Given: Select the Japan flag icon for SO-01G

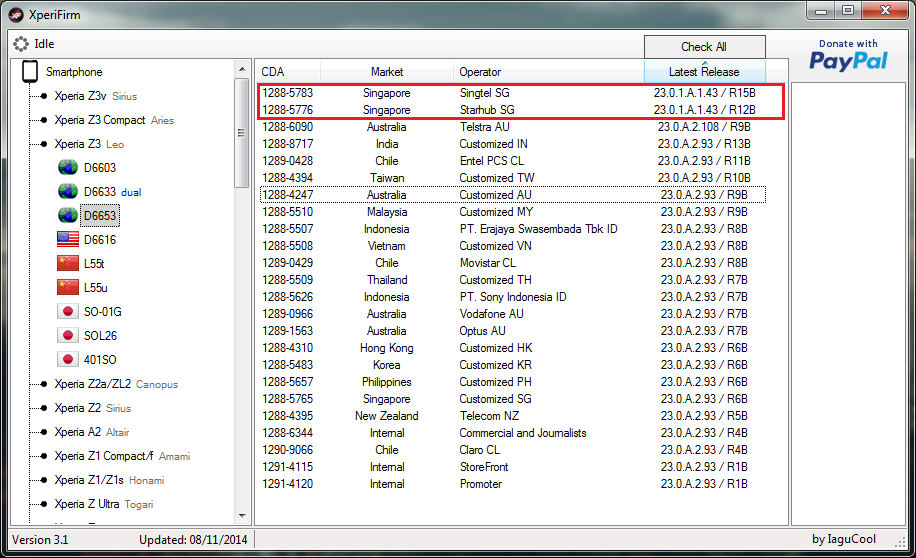Looking at the screenshot, I should point(68,312).
